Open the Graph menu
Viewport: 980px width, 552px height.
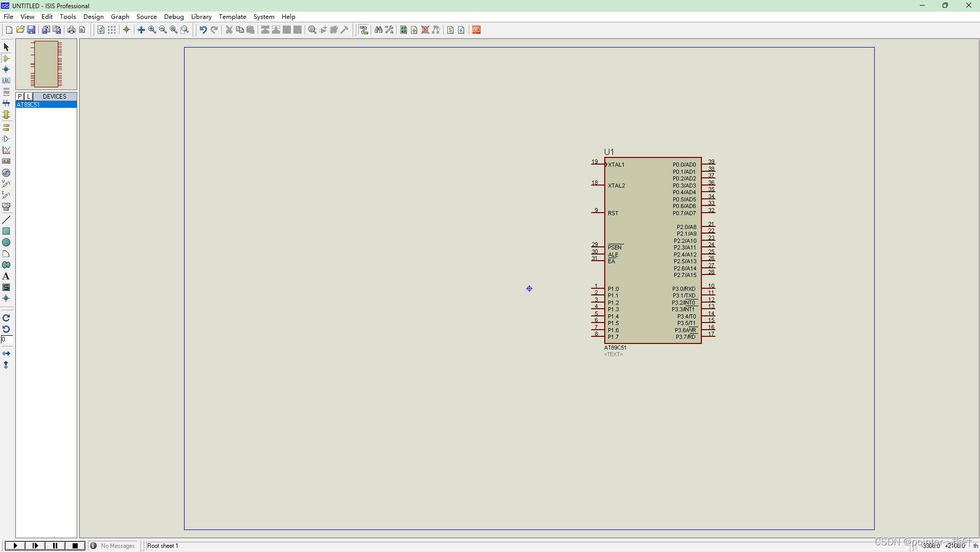120,16
